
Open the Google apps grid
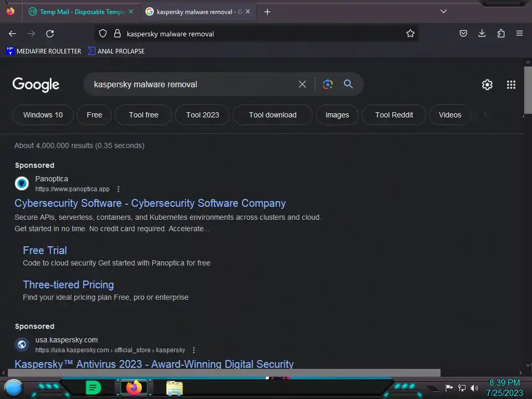click(x=511, y=85)
